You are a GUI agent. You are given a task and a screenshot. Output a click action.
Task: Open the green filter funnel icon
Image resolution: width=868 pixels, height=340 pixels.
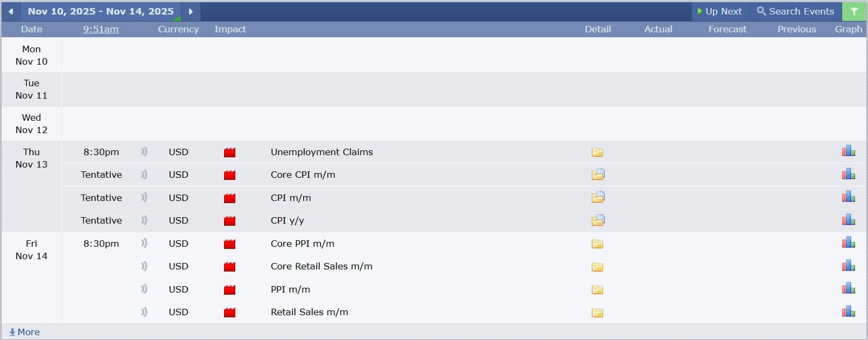(x=854, y=11)
